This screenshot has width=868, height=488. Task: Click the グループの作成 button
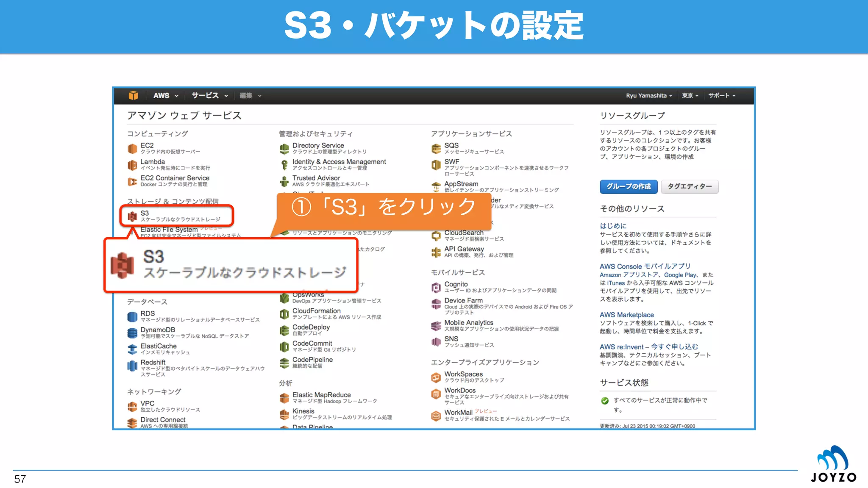click(x=629, y=186)
